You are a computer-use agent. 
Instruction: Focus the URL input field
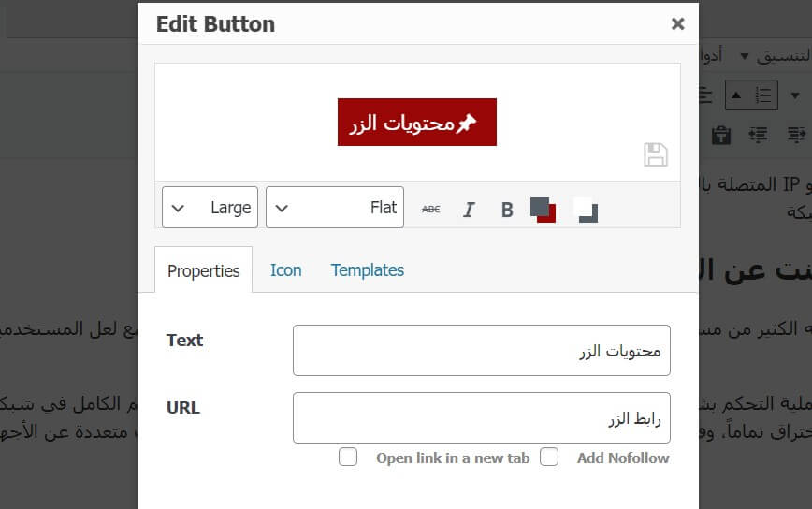pyautogui.click(x=482, y=418)
